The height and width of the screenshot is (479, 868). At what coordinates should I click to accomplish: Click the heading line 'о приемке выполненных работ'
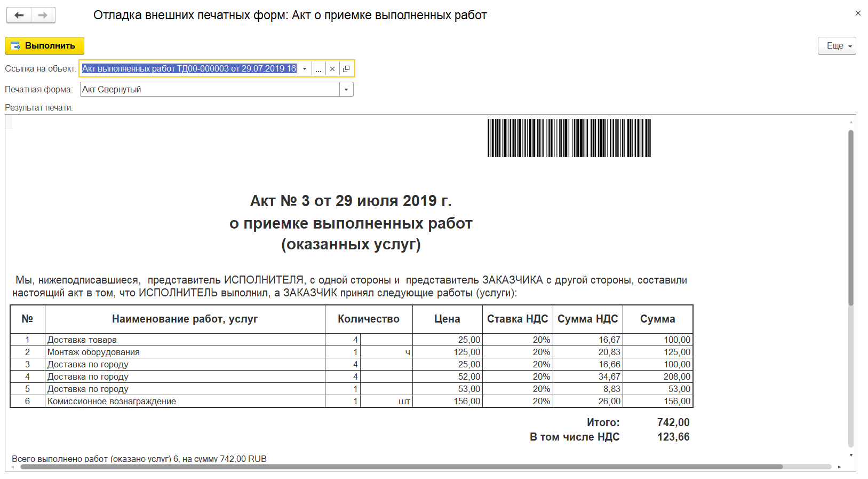coord(351,223)
